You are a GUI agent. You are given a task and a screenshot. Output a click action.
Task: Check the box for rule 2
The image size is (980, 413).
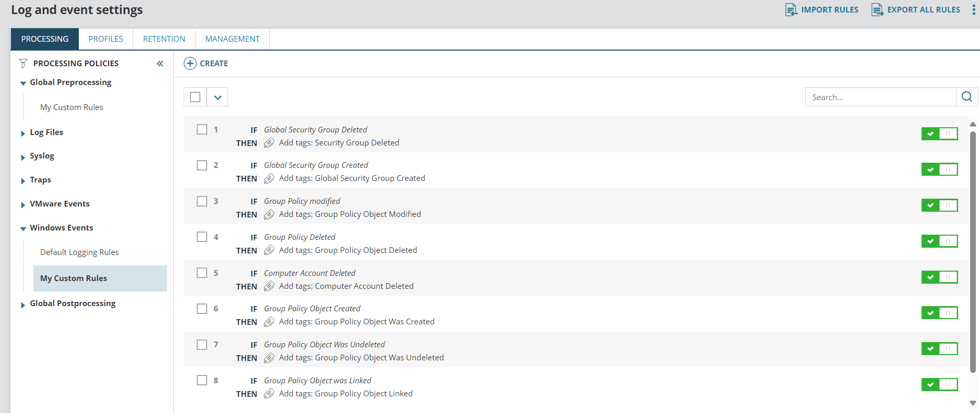click(202, 165)
